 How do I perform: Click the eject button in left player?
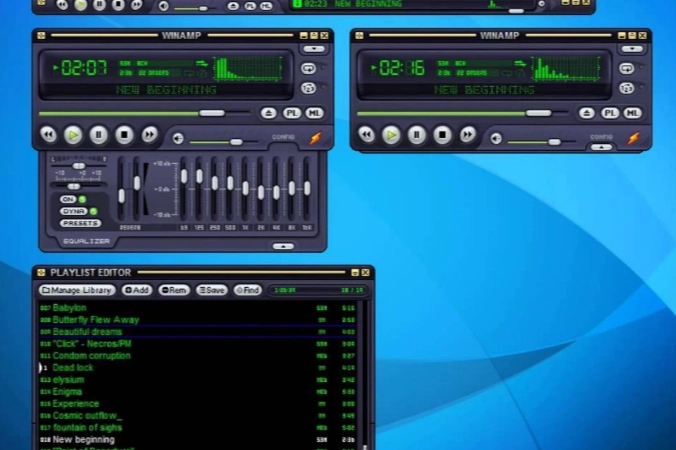point(268,113)
